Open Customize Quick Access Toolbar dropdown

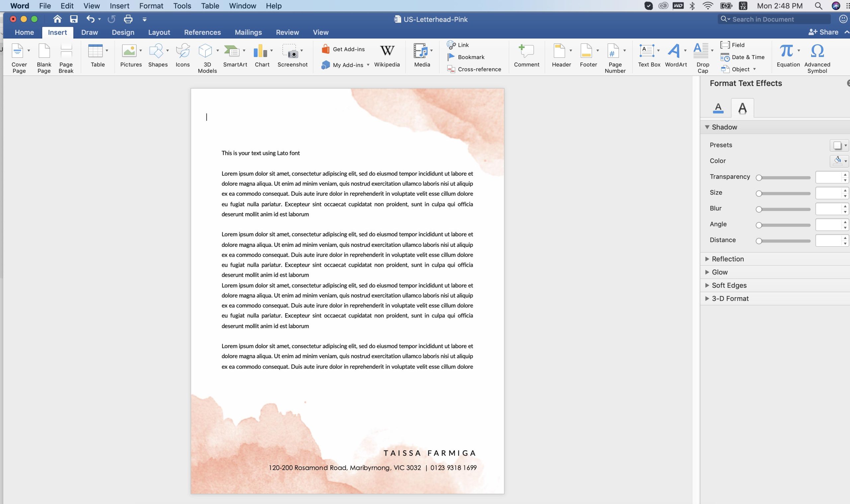coord(144,19)
